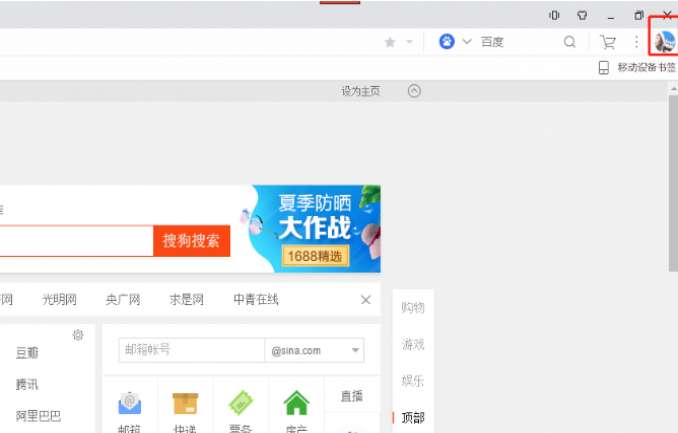The height and width of the screenshot is (433, 678).
Task: Open the 阿里巴巴 link
Action: tap(38, 416)
